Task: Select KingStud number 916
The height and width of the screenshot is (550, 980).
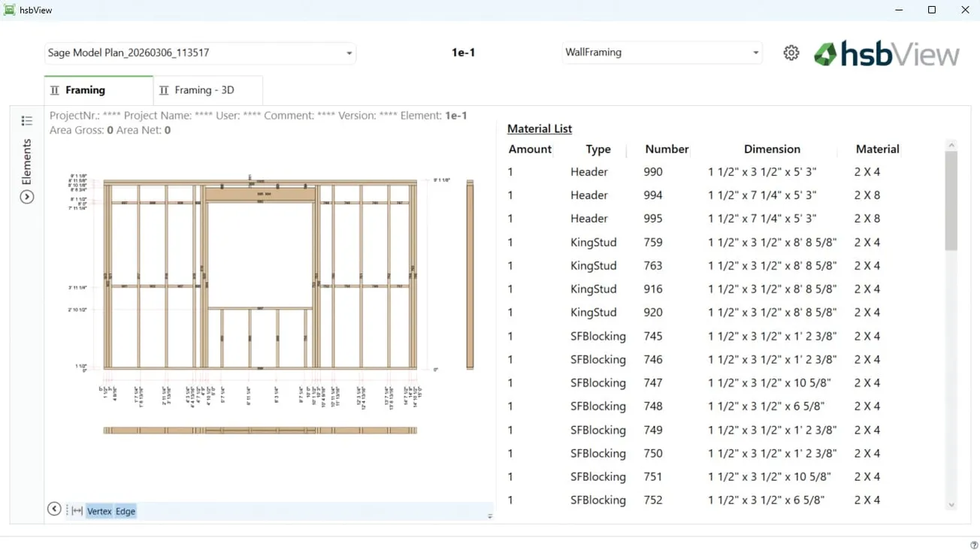Action: 653,289
